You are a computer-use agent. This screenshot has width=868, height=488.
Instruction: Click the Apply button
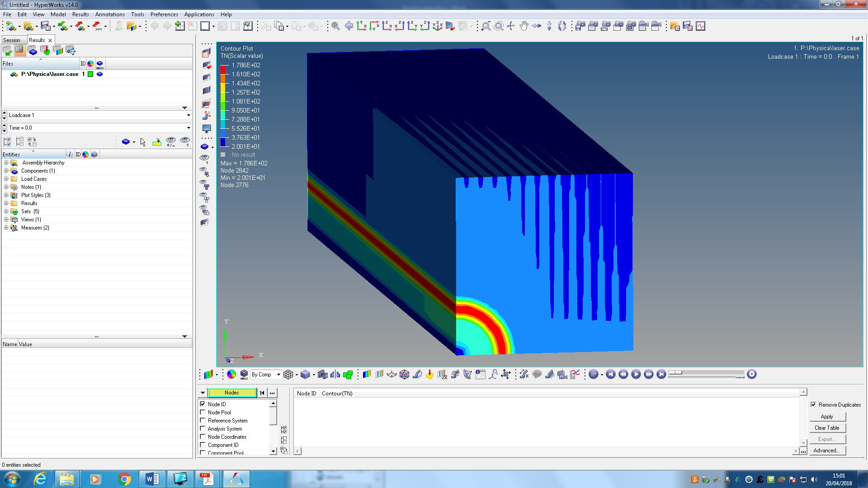(826, 417)
